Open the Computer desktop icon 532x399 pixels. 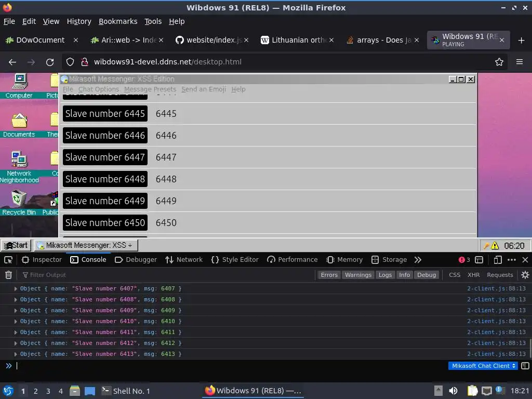(x=19, y=86)
